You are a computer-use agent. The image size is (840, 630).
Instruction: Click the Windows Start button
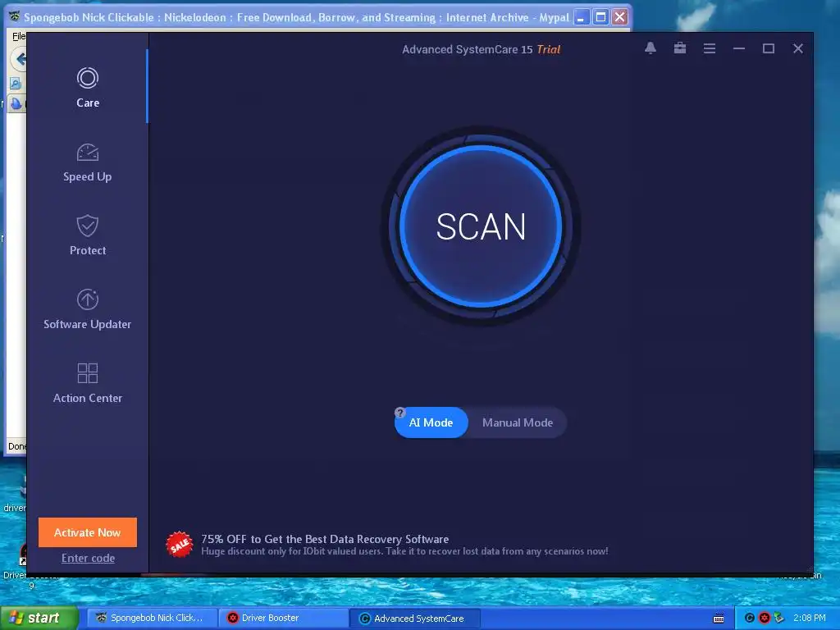(x=39, y=618)
